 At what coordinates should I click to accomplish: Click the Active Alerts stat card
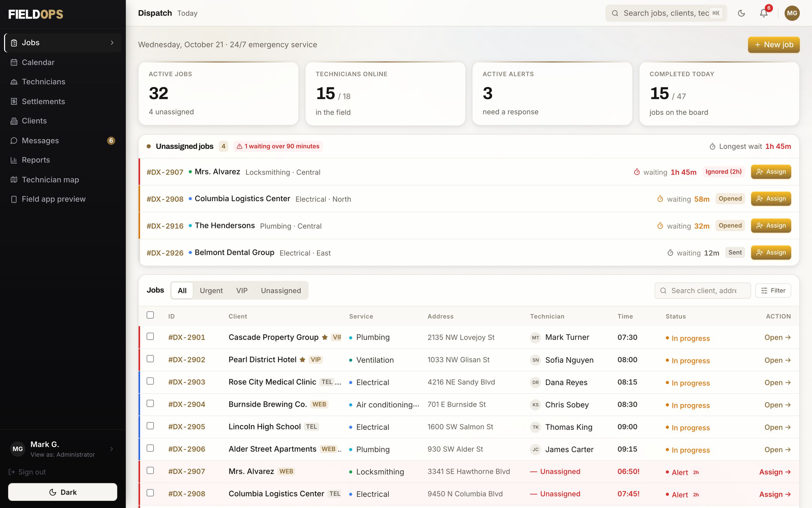(x=552, y=93)
